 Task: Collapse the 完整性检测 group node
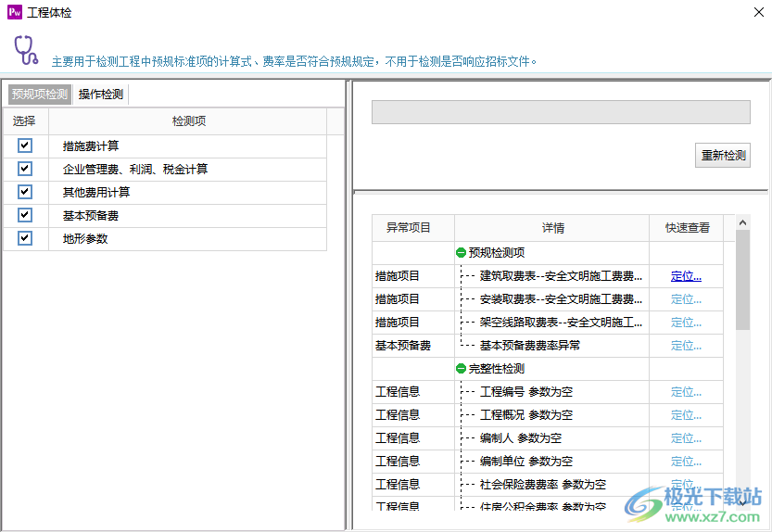(x=461, y=369)
